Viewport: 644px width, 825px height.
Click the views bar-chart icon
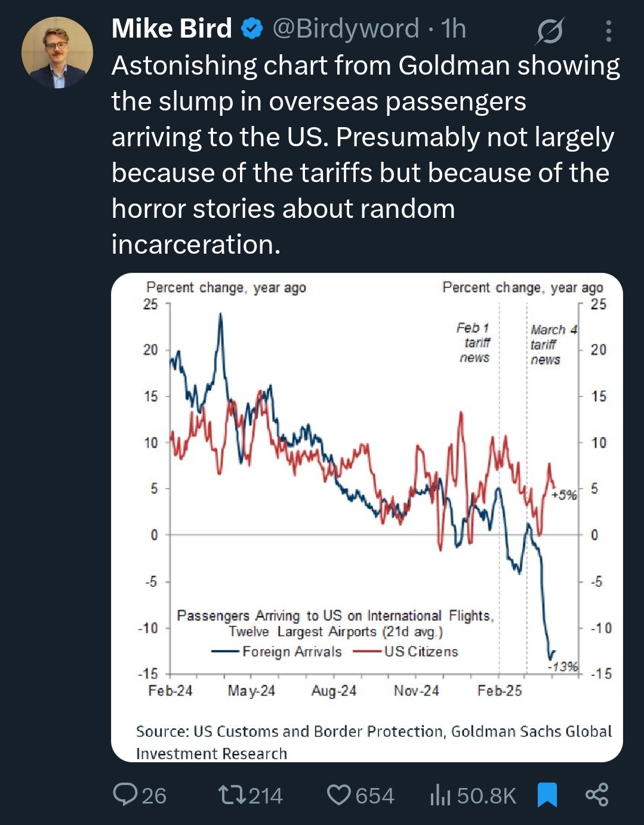point(440,795)
